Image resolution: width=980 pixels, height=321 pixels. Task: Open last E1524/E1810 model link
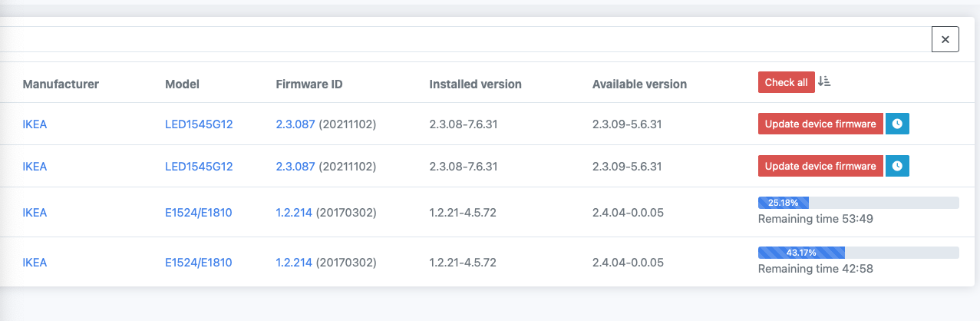198,263
